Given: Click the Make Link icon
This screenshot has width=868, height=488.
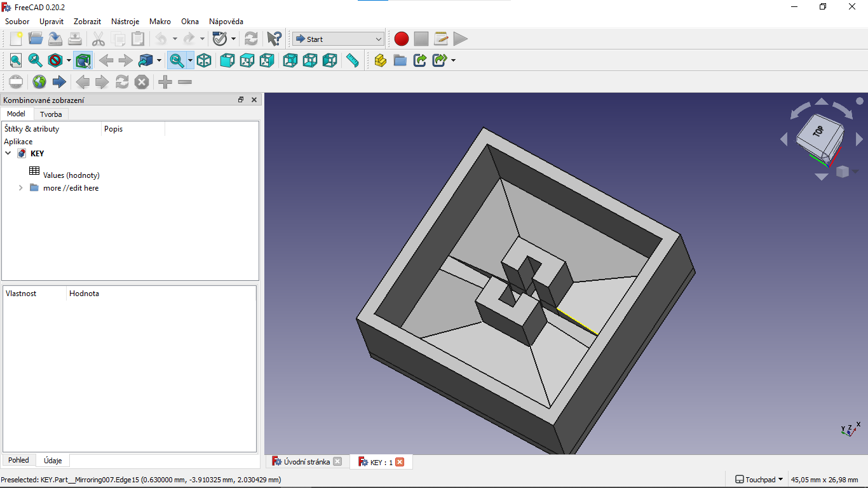Looking at the screenshot, I should (419, 60).
